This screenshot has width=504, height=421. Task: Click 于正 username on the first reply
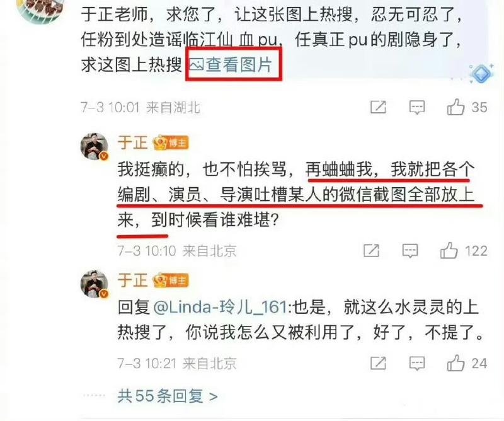point(132,142)
